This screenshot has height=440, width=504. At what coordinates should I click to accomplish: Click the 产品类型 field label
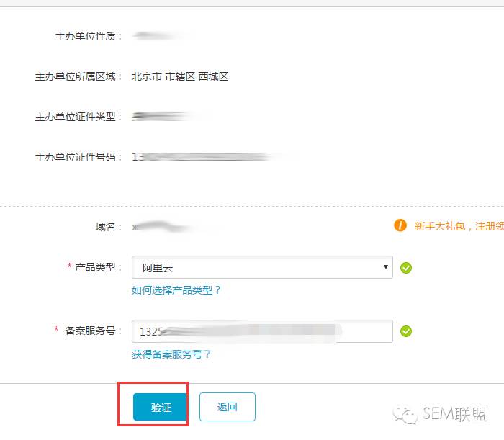pyautogui.click(x=98, y=266)
